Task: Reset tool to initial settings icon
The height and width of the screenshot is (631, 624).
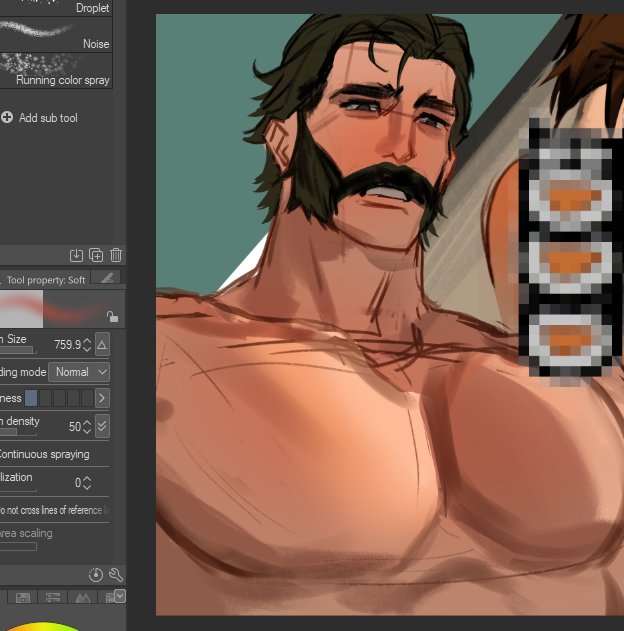Action: coord(96,575)
